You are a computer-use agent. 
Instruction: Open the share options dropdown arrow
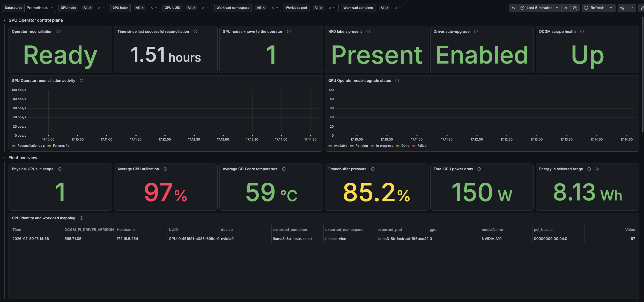(x=632, y=8)
